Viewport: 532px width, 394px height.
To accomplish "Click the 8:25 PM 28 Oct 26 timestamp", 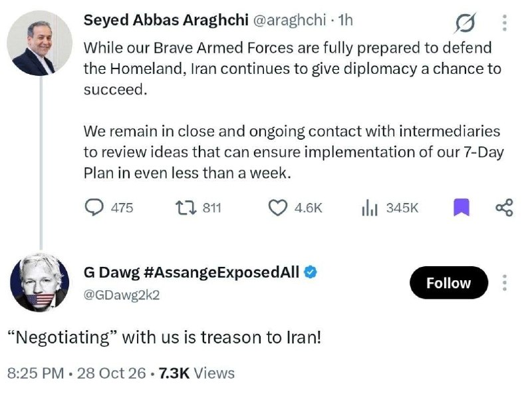I will 76,373.
